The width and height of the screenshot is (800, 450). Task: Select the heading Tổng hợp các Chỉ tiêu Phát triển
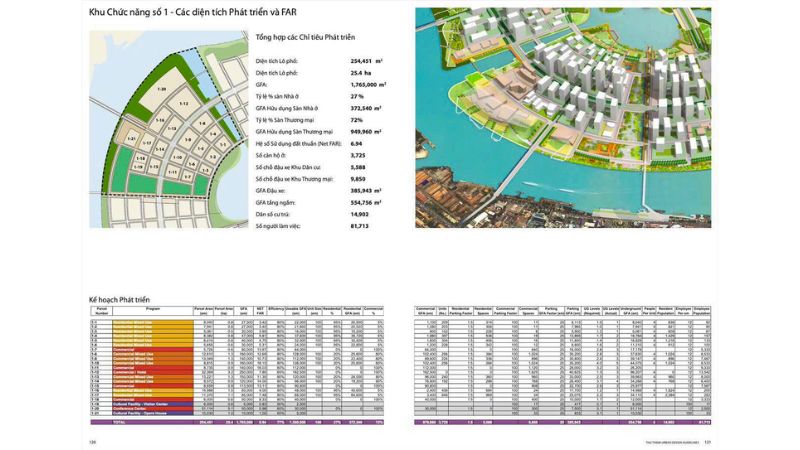coord(305,38)
